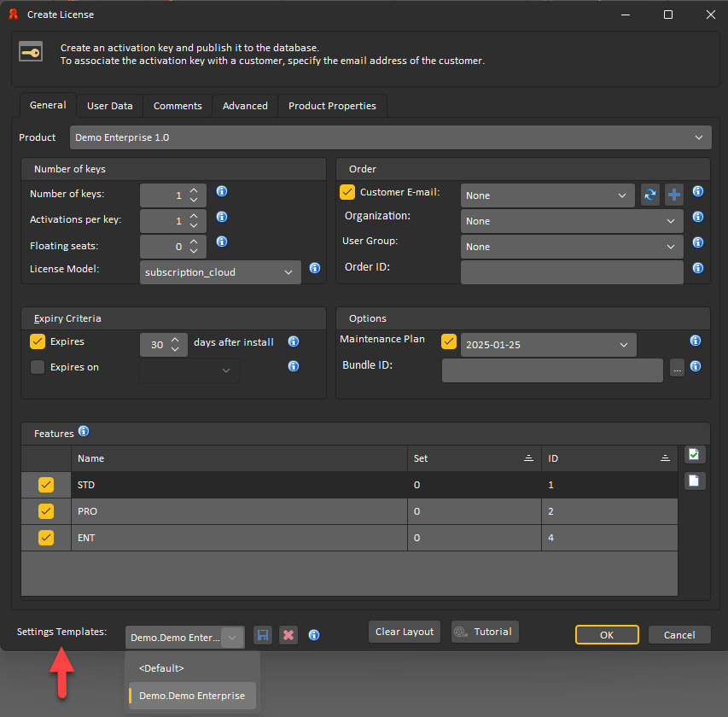Viewport: 728px width, 717px height.
Task: Click the select all features checkmark icon
Action: click(x=696, y=455)
